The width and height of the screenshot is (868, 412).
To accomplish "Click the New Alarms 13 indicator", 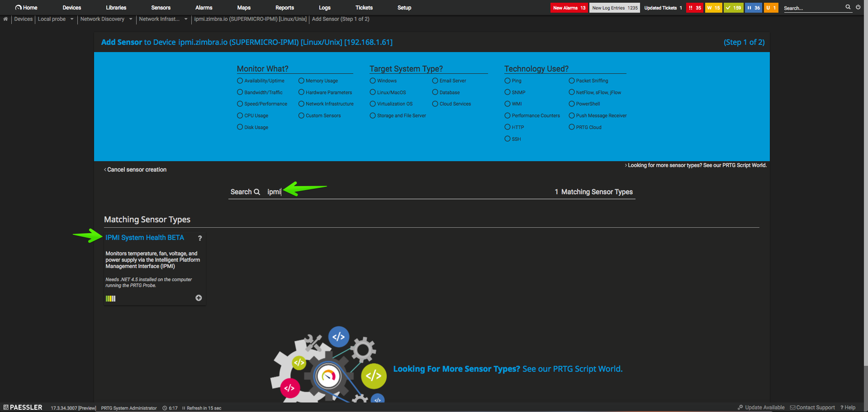I will tap(569, 8).
